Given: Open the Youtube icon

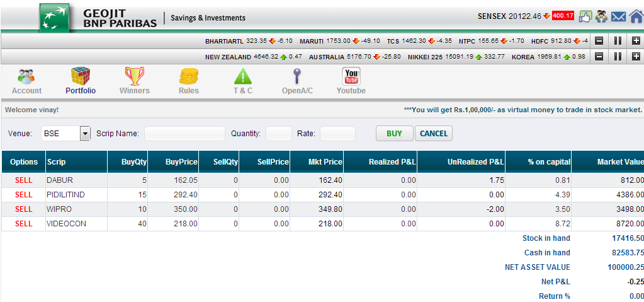Looking at the screenshot, I should [351, 76].
